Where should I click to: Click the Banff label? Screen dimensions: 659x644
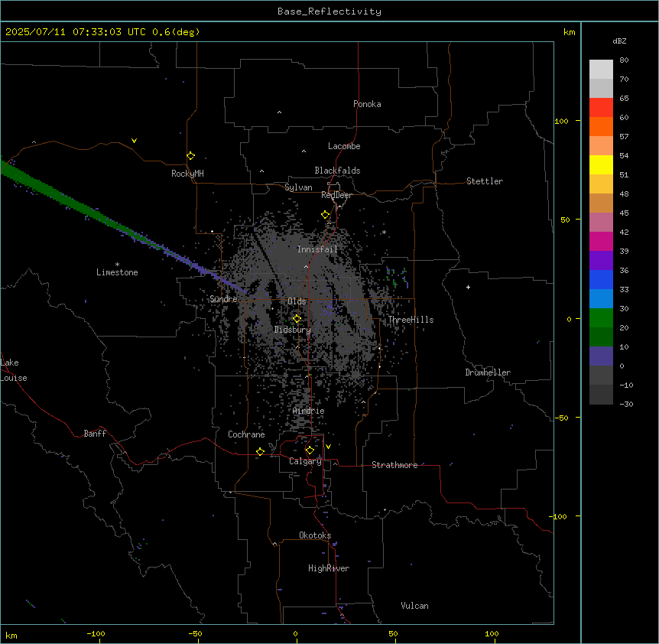coord(95,434)
